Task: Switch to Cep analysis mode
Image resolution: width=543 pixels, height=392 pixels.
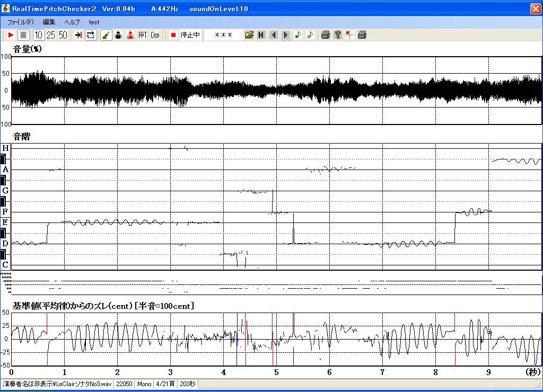Action: [x=155, y=35]
